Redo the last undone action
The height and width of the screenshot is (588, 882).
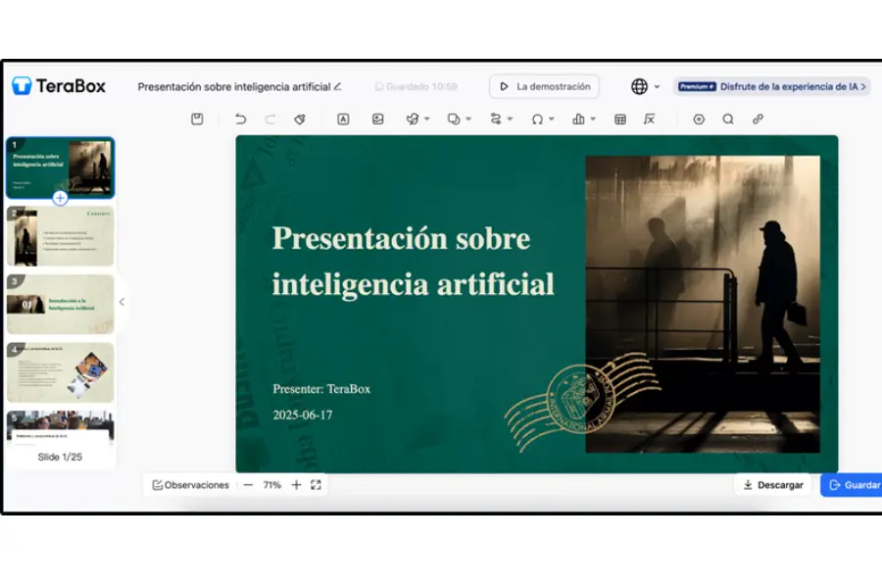[270, 119]
